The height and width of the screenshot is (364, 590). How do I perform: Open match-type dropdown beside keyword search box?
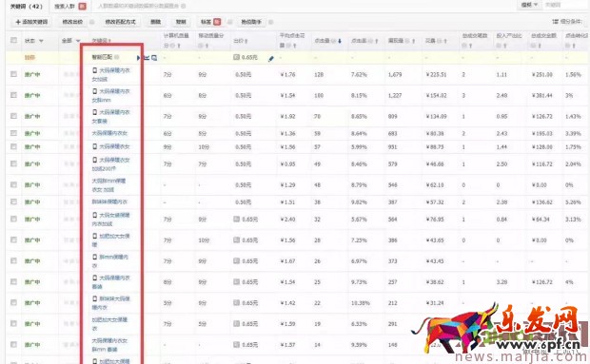[x=529, y=5]
